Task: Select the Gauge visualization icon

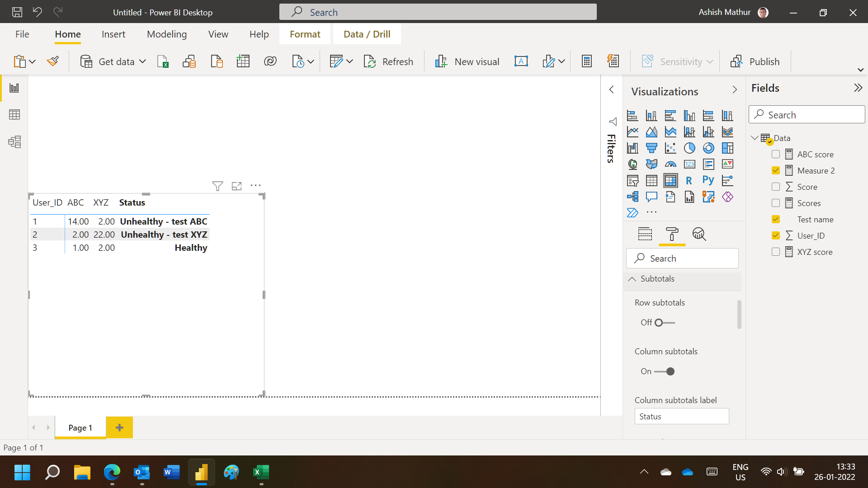Action: (670, 164)
